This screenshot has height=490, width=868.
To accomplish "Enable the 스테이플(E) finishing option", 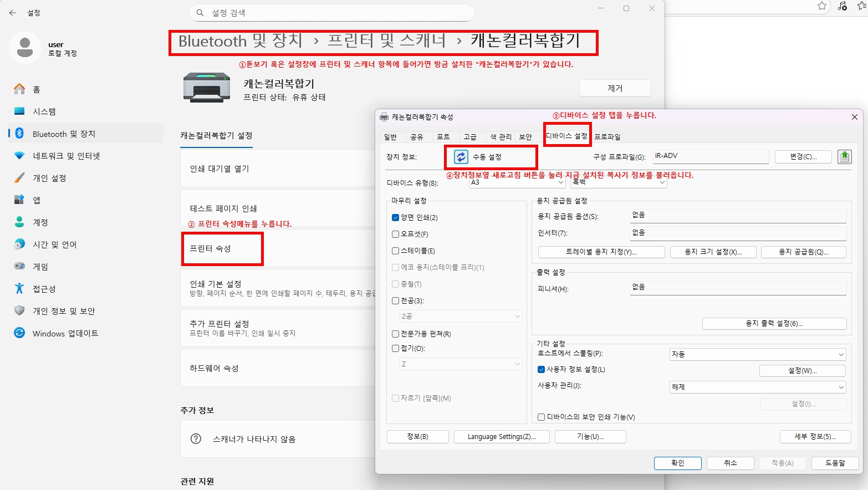I will pos(395,251).
